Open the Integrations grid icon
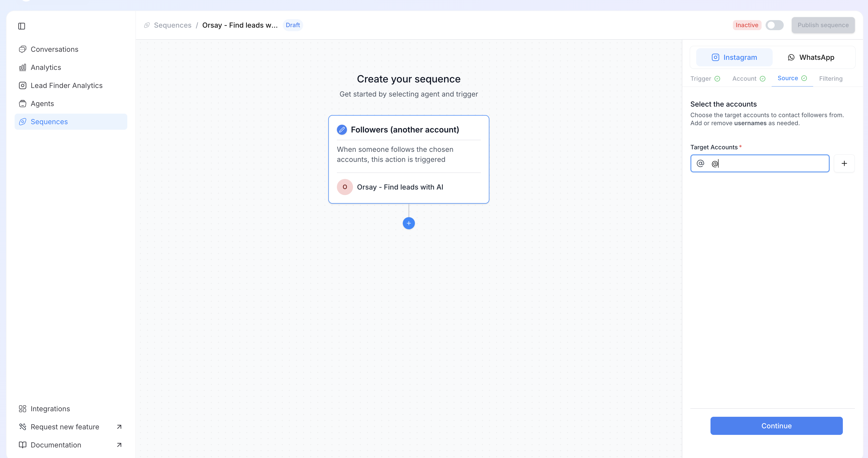The width and height of the screenshot is (868, 458). (23, 409)
